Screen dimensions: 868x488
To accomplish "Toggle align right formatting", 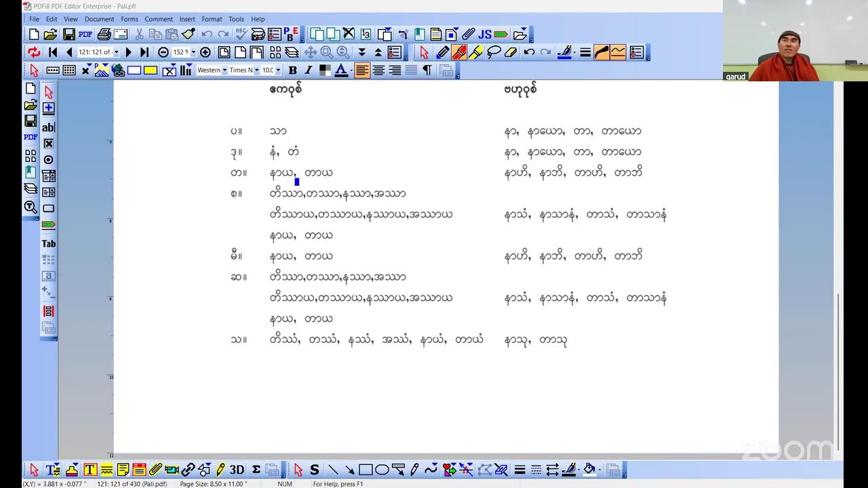I will [x=395, y=70].
